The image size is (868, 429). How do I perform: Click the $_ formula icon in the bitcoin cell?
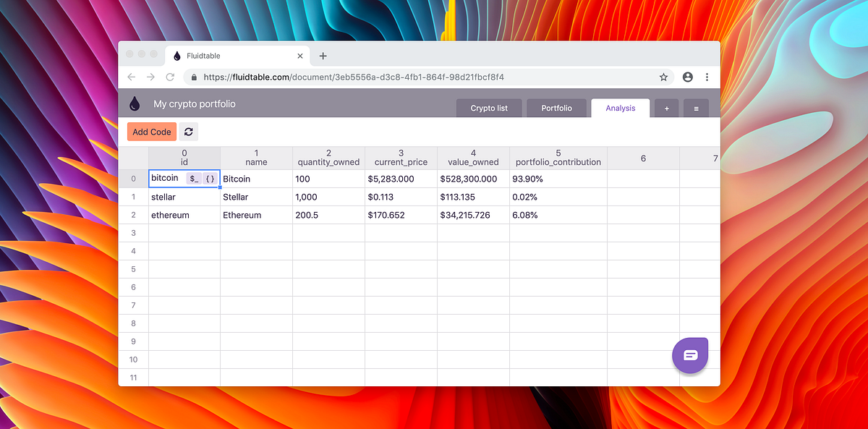(x=194, y=179)
